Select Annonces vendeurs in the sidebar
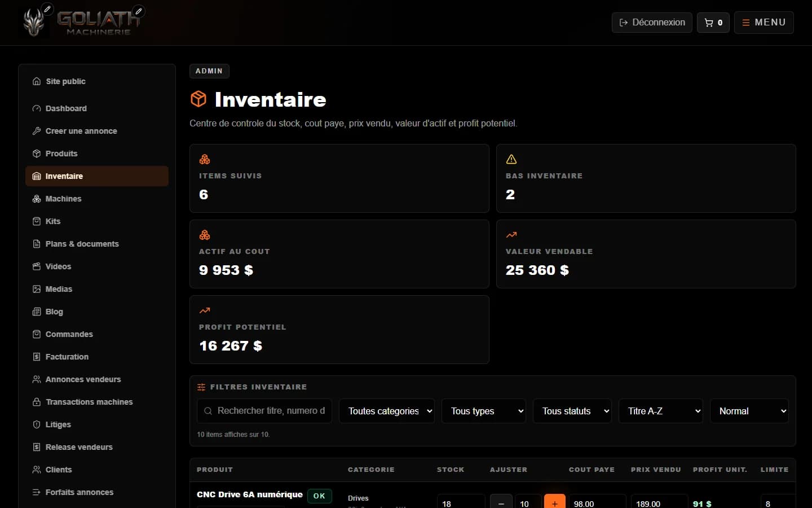 tap(97, 379)
